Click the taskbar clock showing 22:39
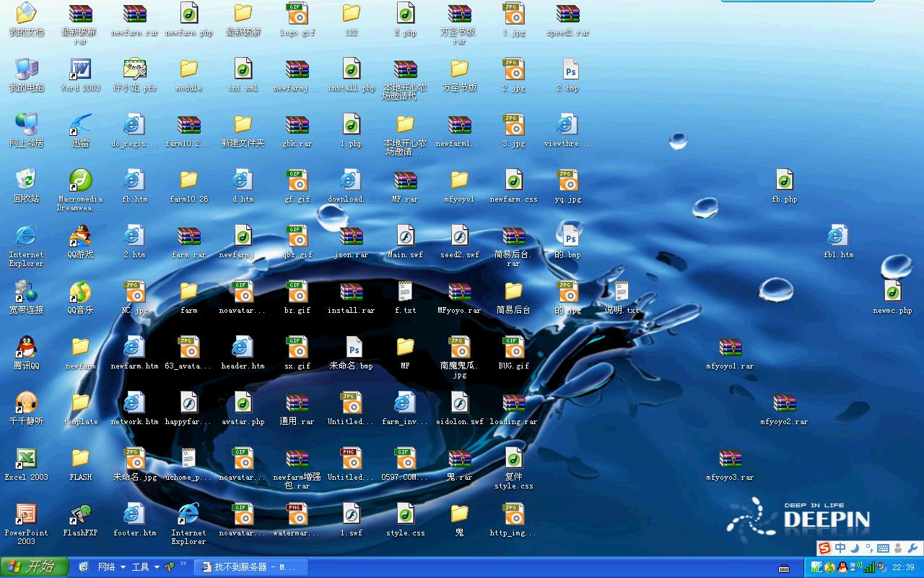This screenshot has width=924, height=578. coord(903,567)
